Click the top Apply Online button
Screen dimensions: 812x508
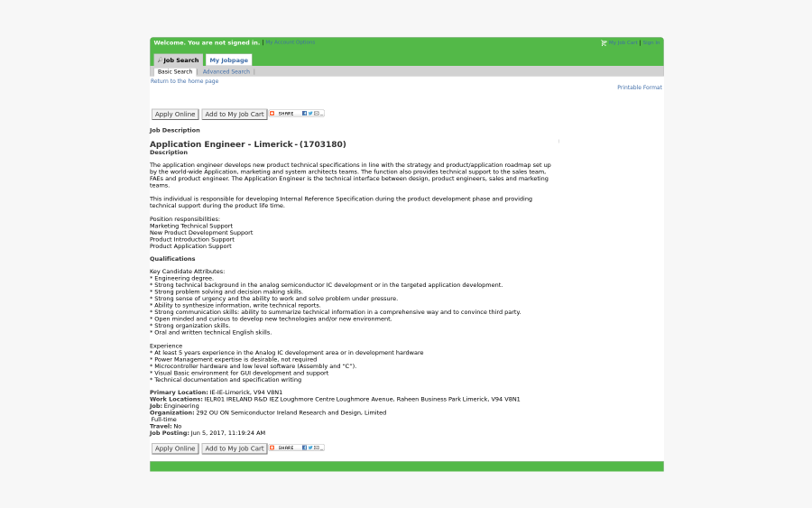[175, 114]
